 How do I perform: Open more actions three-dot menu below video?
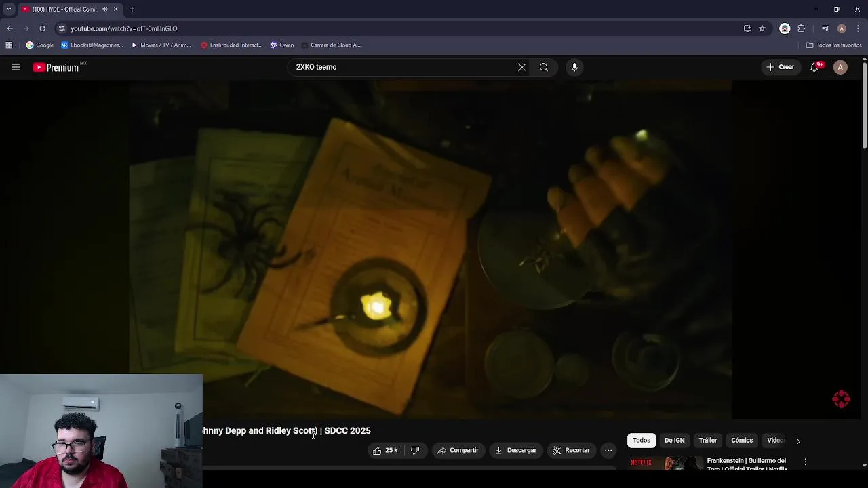coord(608,450)
